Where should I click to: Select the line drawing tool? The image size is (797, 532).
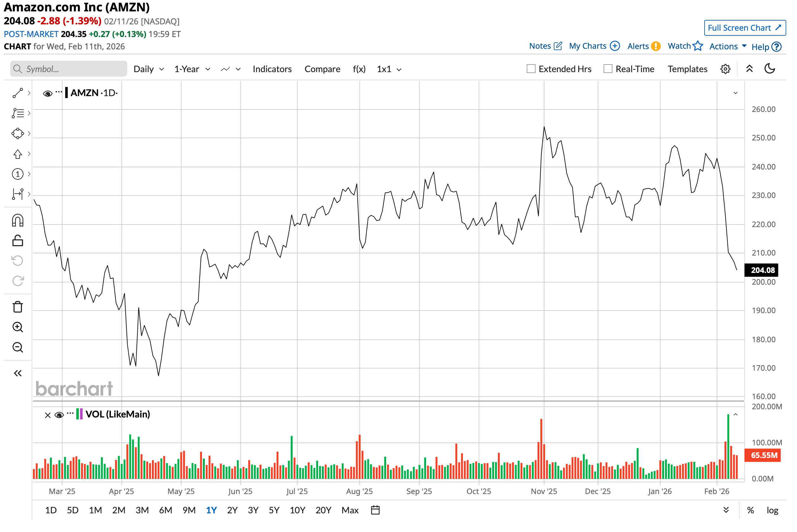tap(18, 93)
